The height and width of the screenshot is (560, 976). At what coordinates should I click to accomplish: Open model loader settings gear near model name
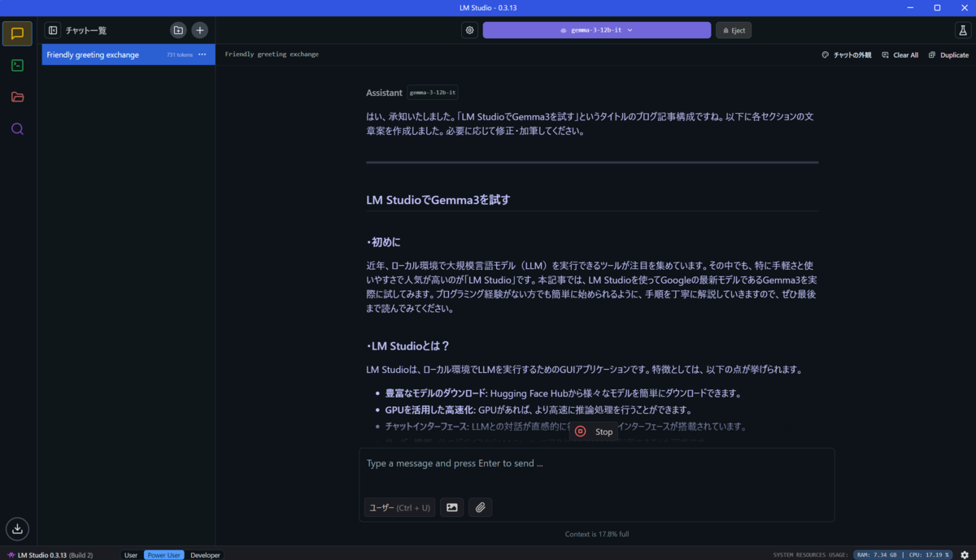pos(469,30)
